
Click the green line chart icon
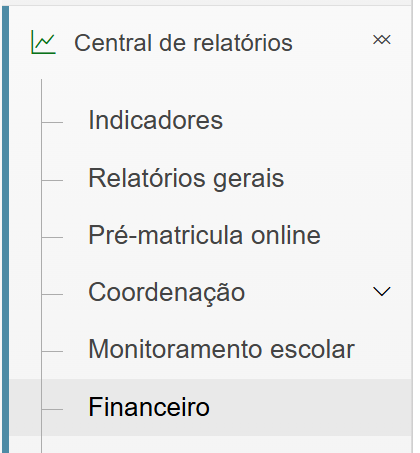pos(43,42)
